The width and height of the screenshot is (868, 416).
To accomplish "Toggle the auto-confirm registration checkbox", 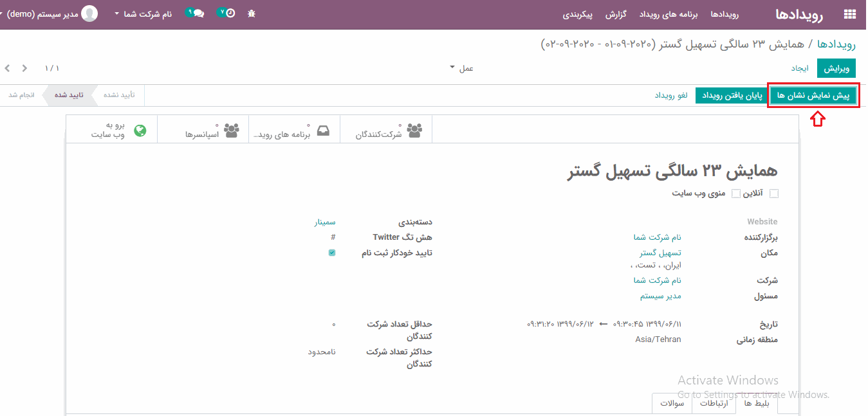I will (x=332, y=253).
